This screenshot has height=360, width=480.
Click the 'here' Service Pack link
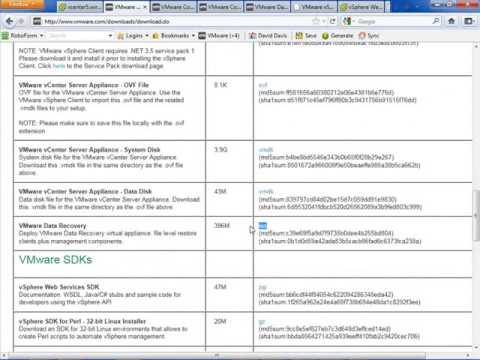pyautogui.click(x=59, y=66)
